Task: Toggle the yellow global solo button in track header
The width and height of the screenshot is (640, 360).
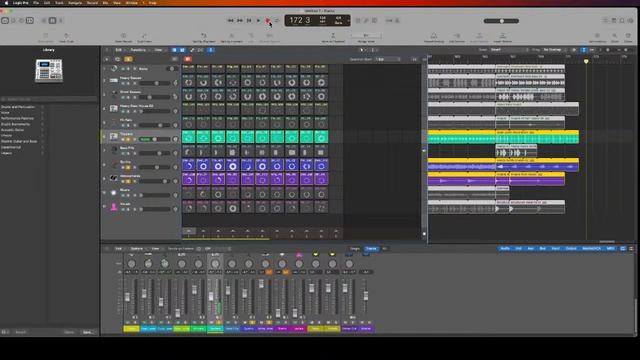Action: [x=128, y=59]
